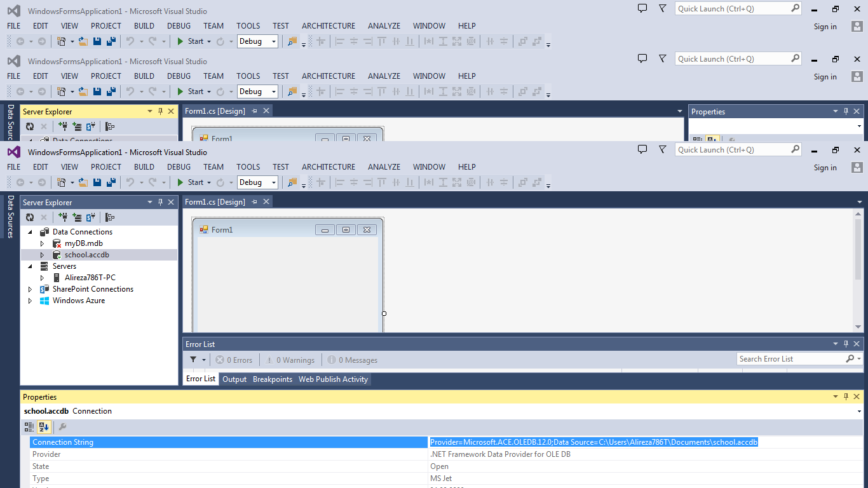Click Connect to Server icon in Server Explorer

pos(78,217)
